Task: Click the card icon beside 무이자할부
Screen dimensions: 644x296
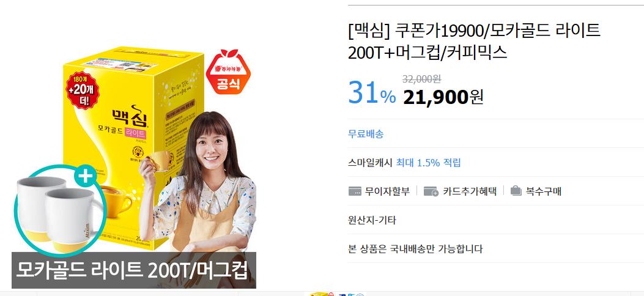Action: point(355,191)
